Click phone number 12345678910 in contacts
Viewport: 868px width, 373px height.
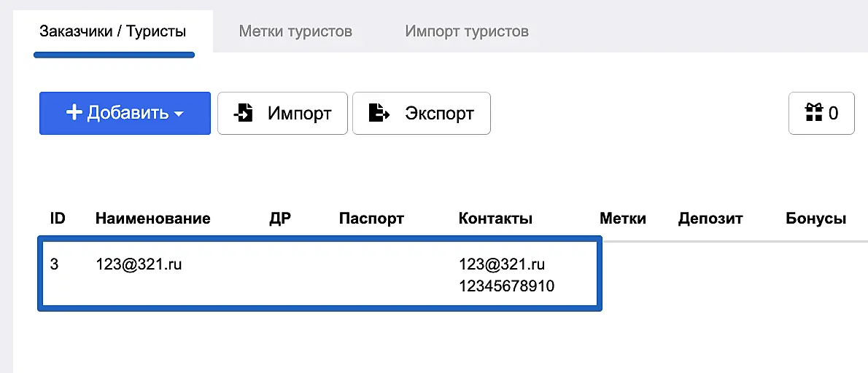(506, 286)
